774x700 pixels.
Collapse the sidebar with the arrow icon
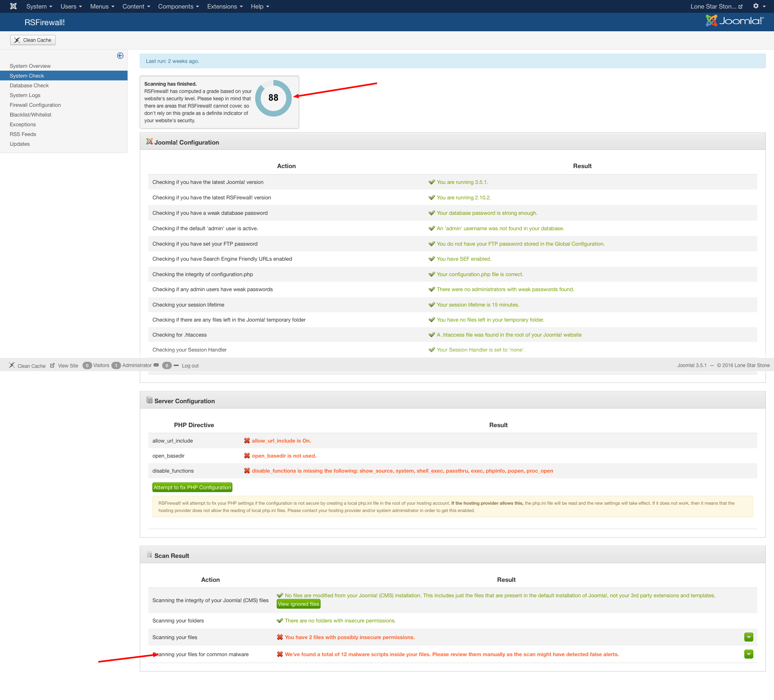pyautogui.click(x=120, y=56)
